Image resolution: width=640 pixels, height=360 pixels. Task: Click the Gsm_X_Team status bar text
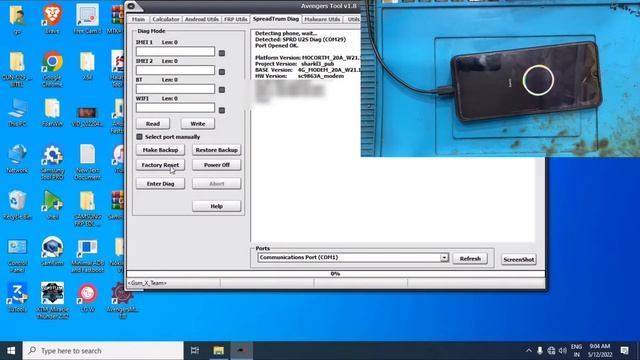[x=147, y=283]
